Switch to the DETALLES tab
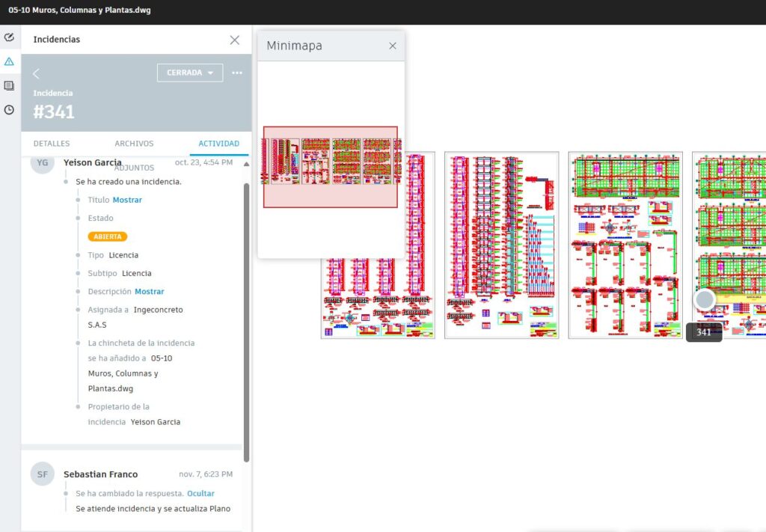Viewport: 766px width, 532px height. [x=52, y=144]
